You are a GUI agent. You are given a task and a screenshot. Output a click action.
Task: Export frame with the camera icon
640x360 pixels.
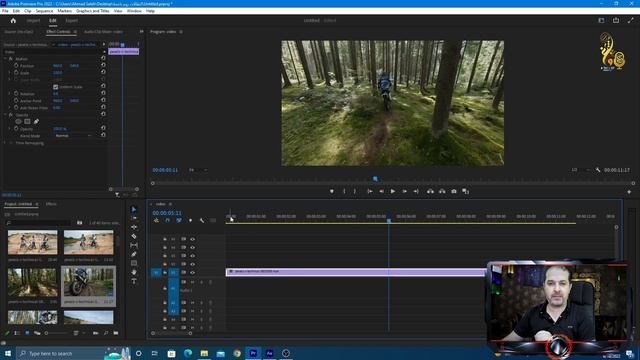454,191
